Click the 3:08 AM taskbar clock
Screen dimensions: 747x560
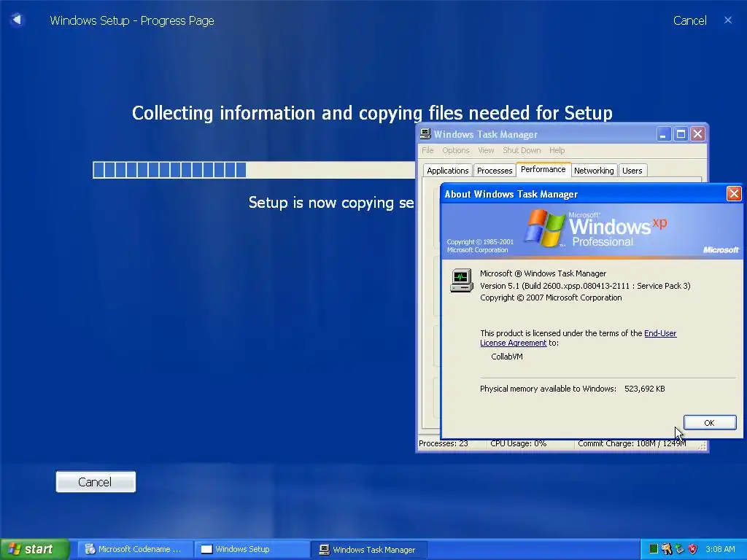[x=720, y=549]
